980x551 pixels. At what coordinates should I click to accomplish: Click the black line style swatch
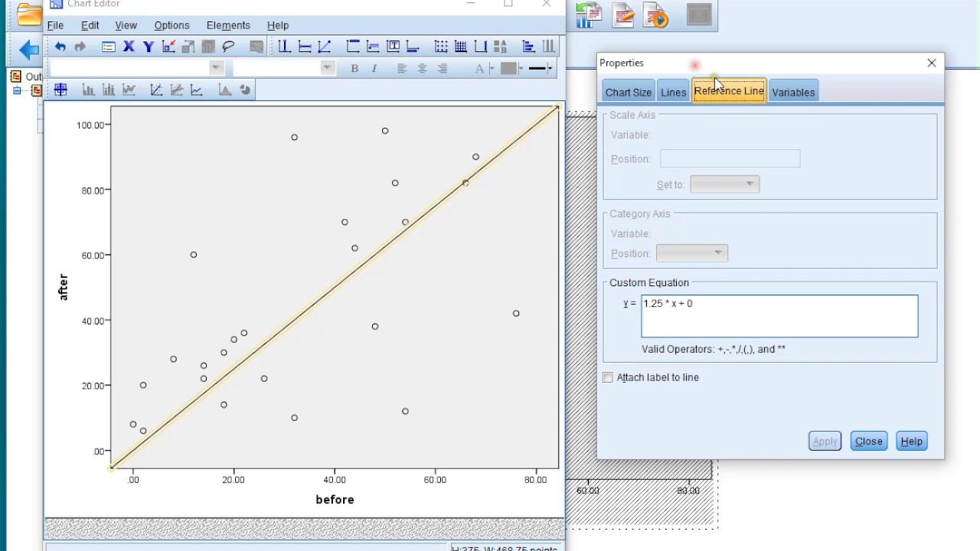(537, 68)
